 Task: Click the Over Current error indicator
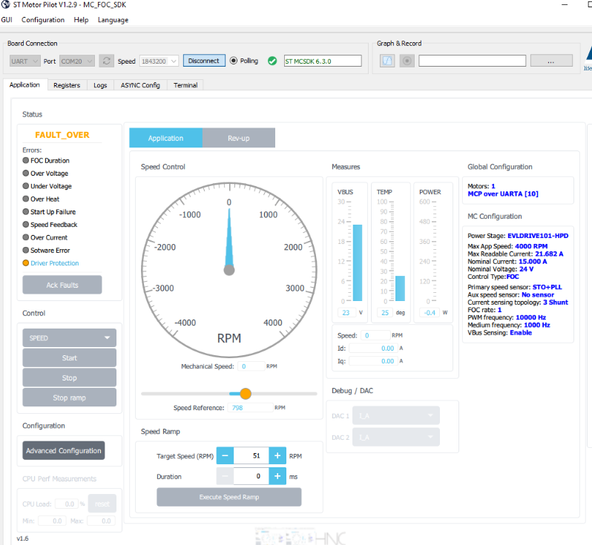click(x=26, y=237)
